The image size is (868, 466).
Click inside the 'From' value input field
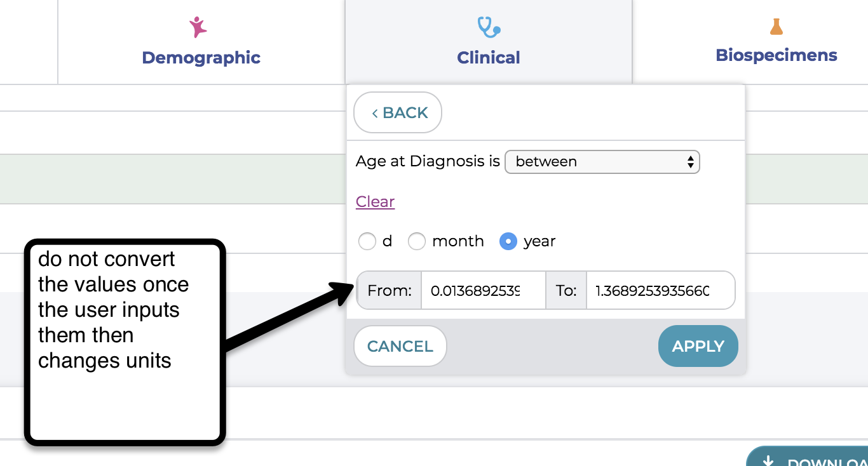tap(483, 290)
